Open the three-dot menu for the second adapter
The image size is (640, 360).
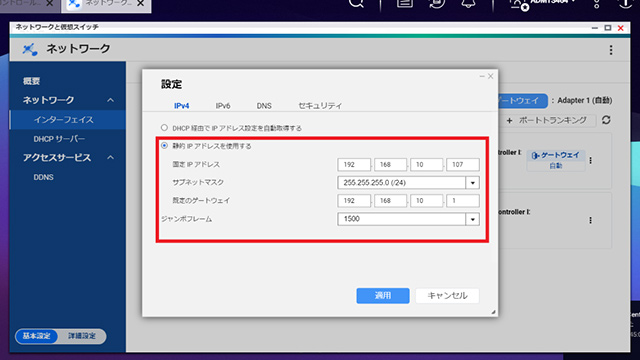[x=590, y=220]
